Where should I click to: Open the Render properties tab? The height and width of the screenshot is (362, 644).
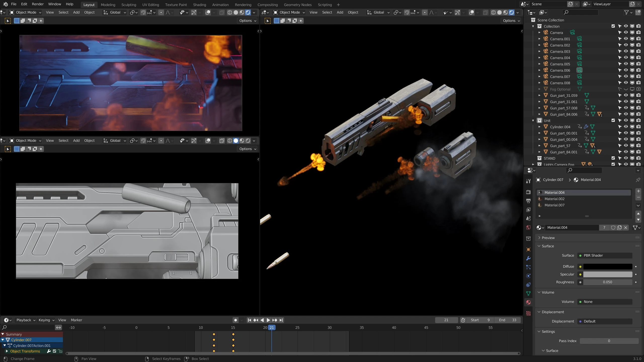point(528,192)
